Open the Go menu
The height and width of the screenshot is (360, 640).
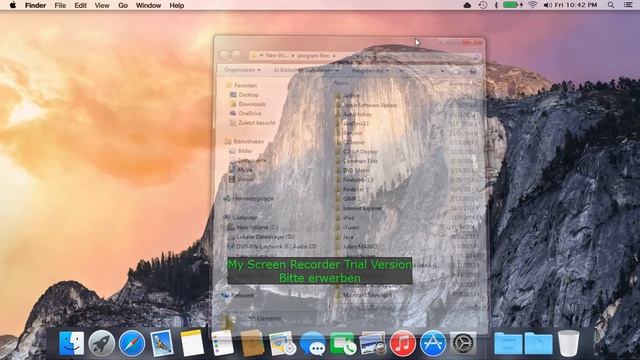click(x=123, y=5)
